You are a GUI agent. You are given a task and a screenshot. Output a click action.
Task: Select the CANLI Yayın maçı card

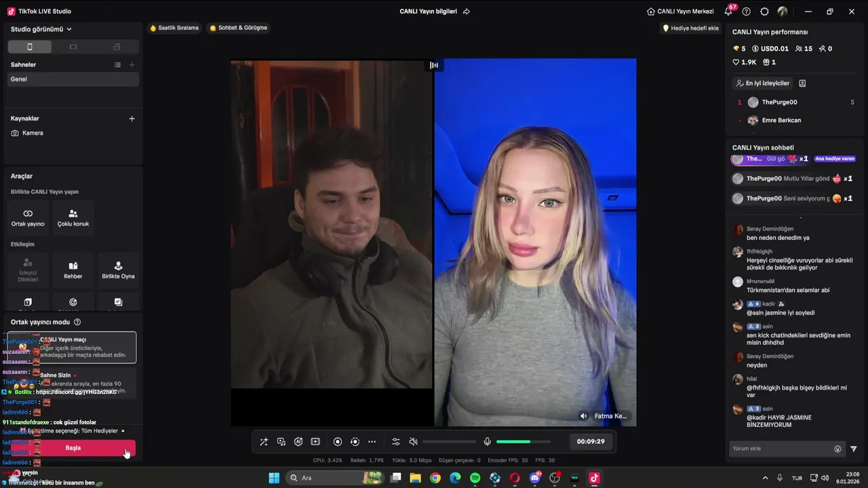point(72,348)
